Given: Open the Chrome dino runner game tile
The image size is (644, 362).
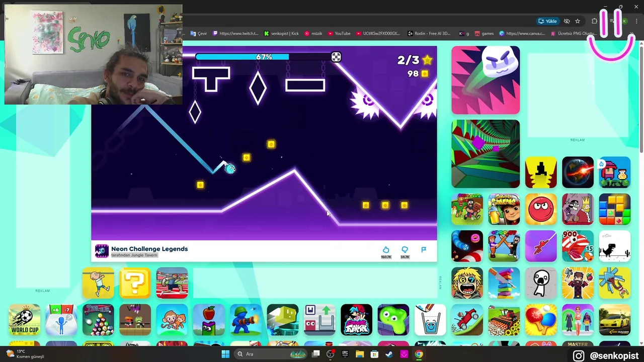Looking at the screenshot, I should tap(615, 246).
